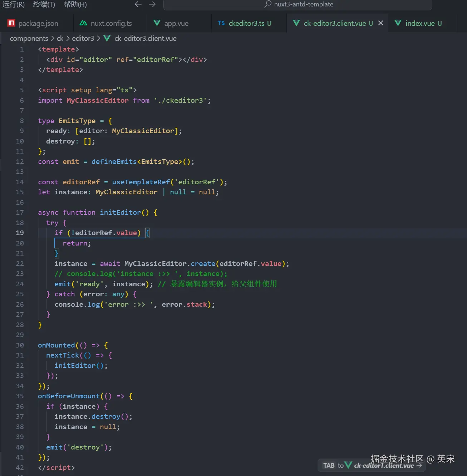This screenshot has height=476, width=467.
Task: Go forward with the right arrow
Action: pos(152,4)
